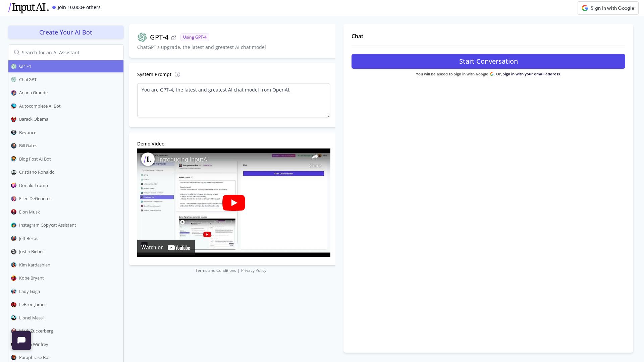The image size is (644, 362).
Task: Open the Privacy Policy page
Action: pos(254,270)
